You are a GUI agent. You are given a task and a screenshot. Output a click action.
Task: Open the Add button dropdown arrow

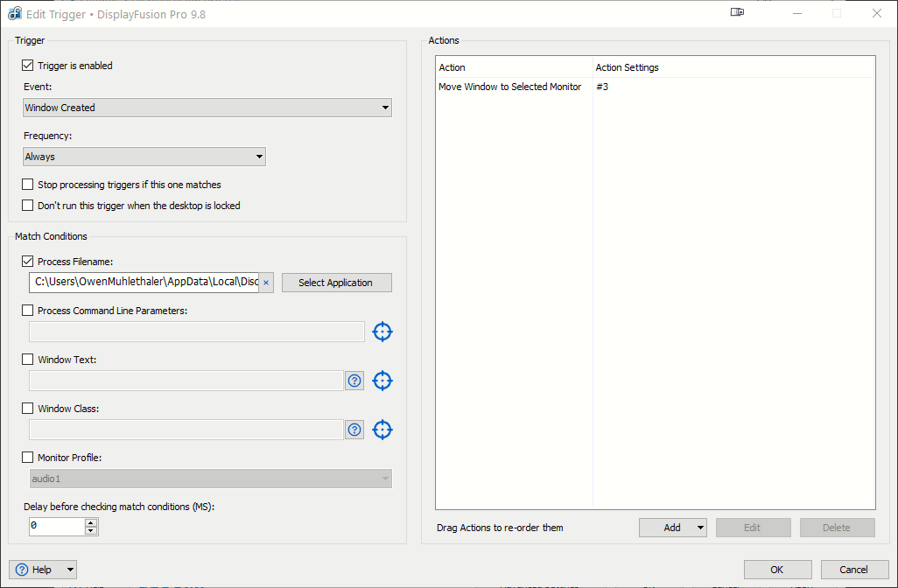tap(699, 528)
